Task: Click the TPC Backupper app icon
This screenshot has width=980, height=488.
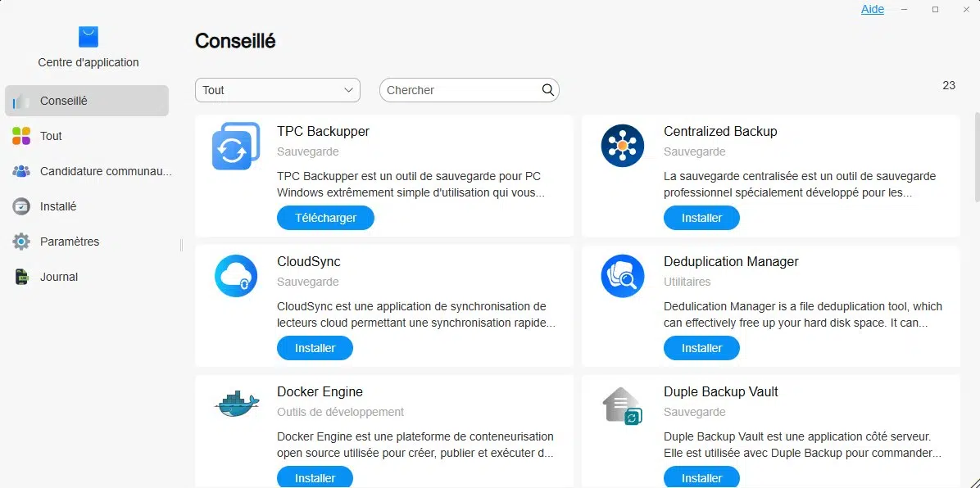Action: (236, 147)
